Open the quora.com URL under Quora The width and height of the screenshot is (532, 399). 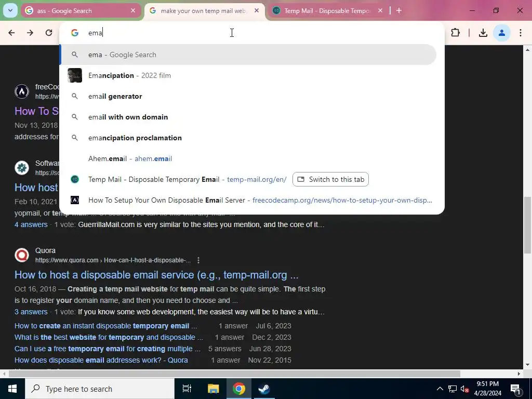point(113,260)
